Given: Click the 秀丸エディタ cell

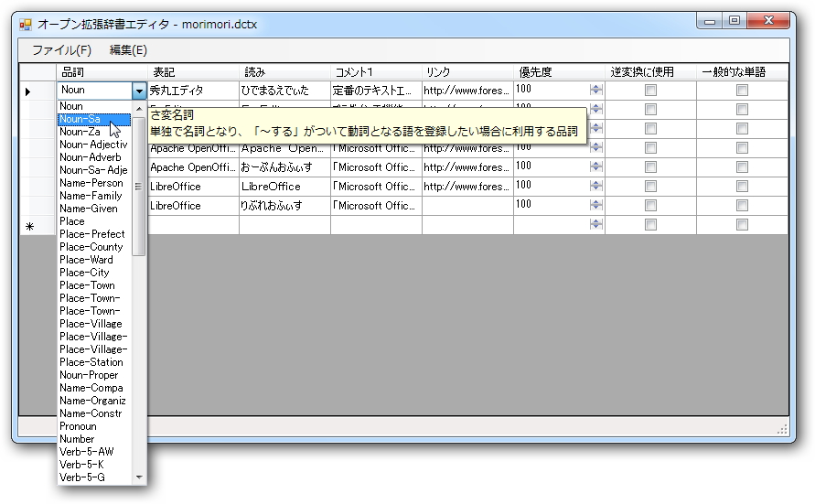Looking at the screenshot, I should click(x=193, y=91).
